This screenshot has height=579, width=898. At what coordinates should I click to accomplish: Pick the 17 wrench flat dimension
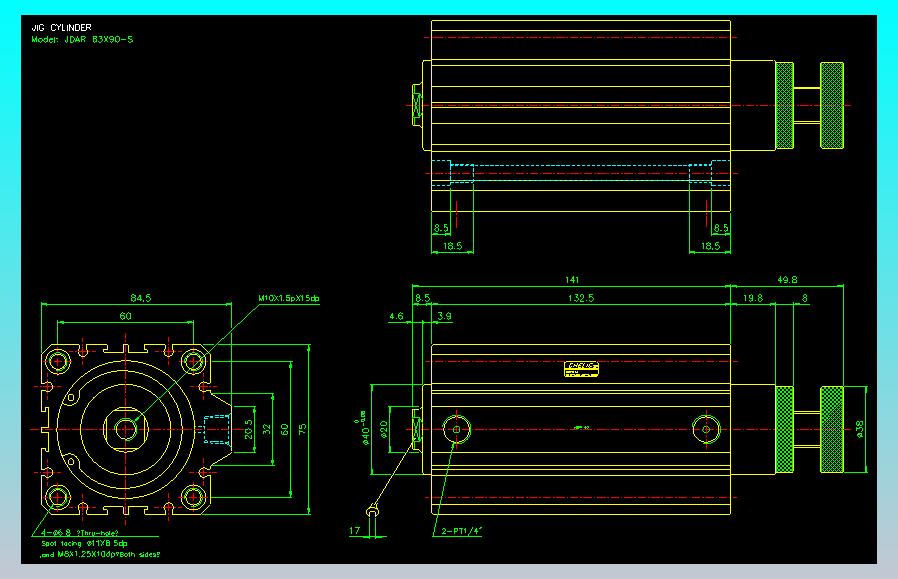point(355,530)
